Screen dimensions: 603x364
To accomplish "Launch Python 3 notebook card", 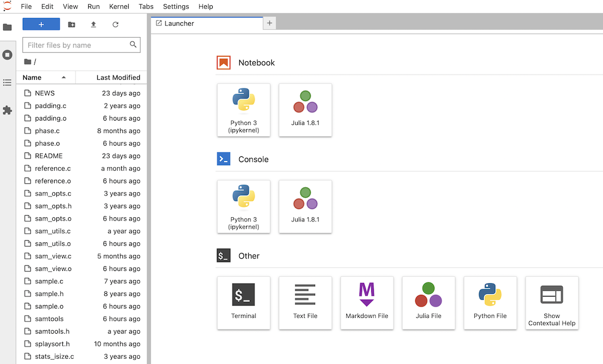I will pos(244,110).
